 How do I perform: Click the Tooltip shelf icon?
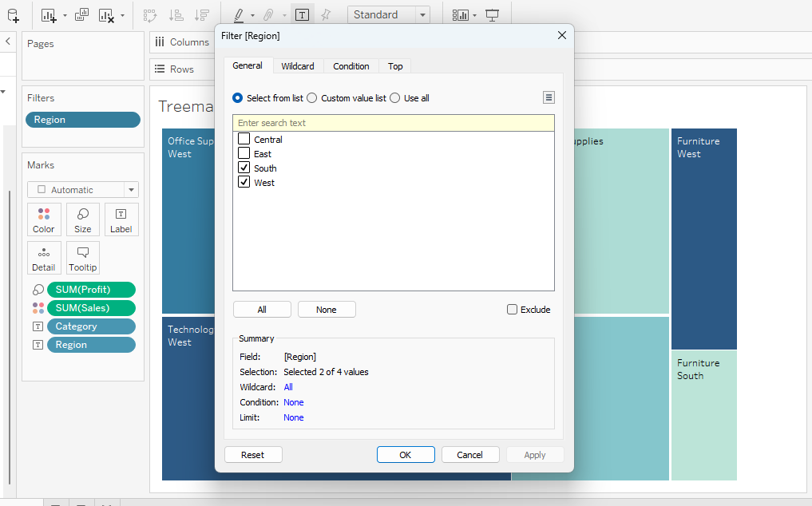pos(82,258)
